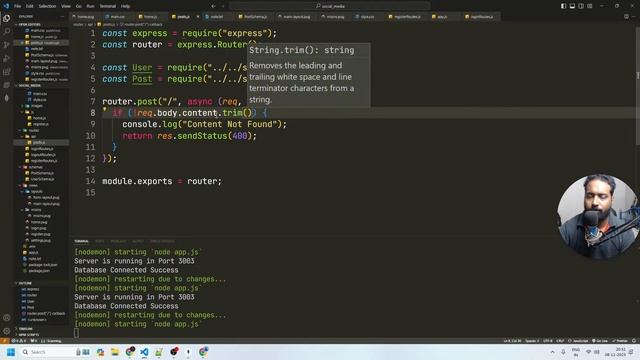
Task: Switch to the PostSchema.js editor tab
Action: tap(255, 17)
